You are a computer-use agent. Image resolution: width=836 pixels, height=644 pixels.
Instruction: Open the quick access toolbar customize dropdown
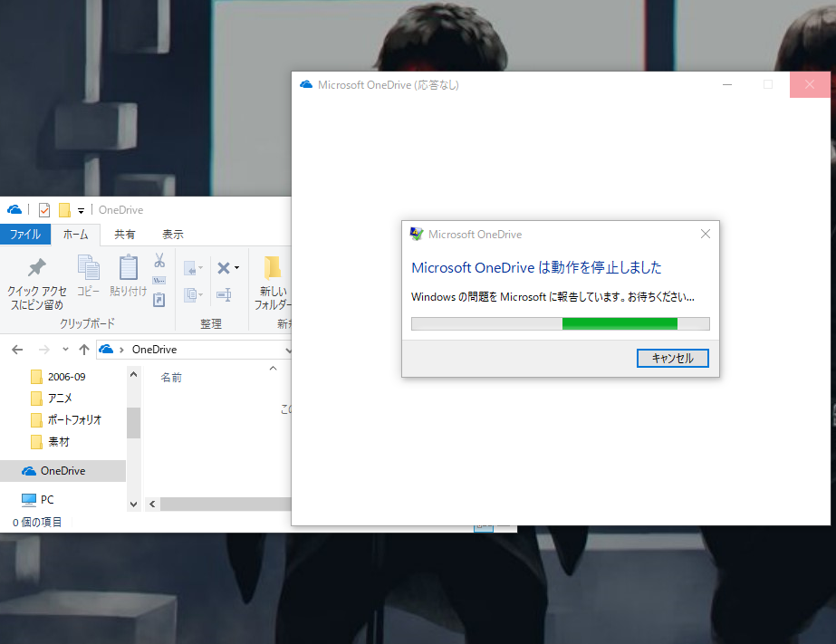pyautogui.click(x=81, y=210)
